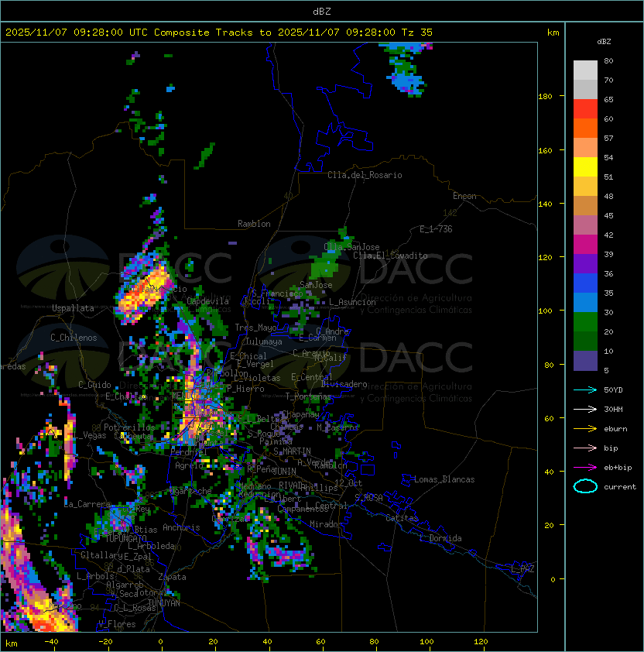Click the orange swatch between 57 and 60

(x=585, y=129)
